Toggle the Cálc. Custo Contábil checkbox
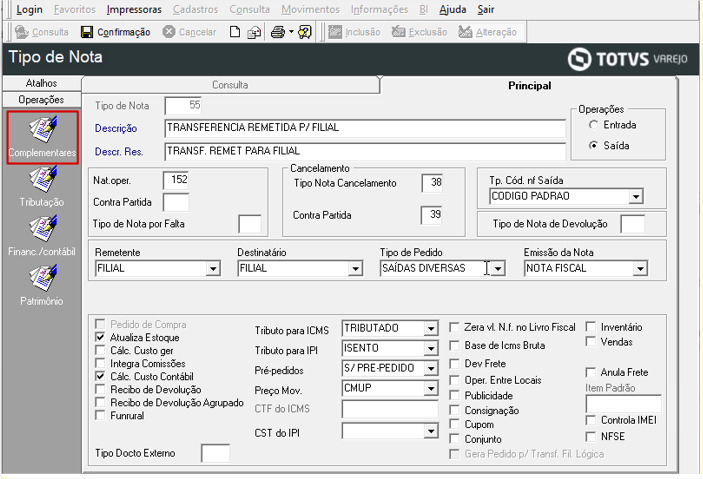The image size is (703, 479). pyautogui.click(x=100, y=376)
